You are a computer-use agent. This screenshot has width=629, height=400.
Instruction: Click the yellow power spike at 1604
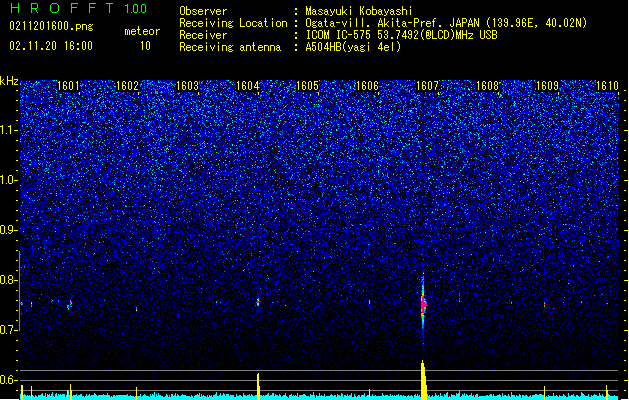[258, 386]
